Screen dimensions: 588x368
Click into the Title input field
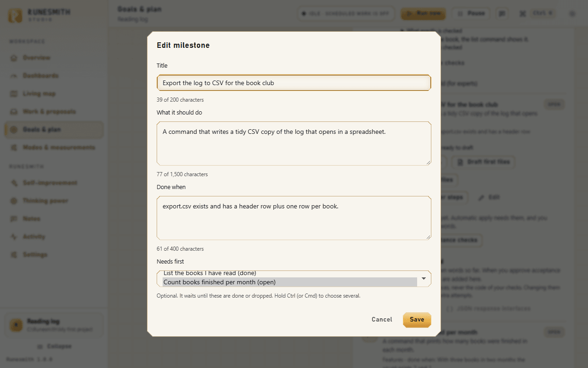pyautogui.click(x=294, y=83)
